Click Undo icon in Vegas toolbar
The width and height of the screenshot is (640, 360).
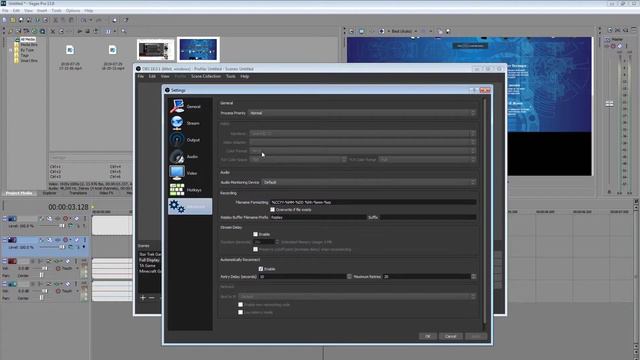84,20
